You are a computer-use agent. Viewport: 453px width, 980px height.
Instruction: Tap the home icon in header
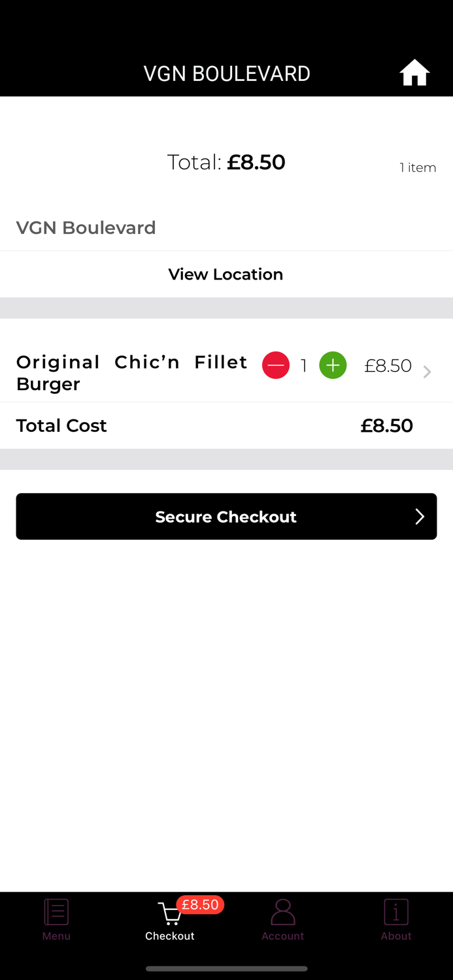point(414,73)
